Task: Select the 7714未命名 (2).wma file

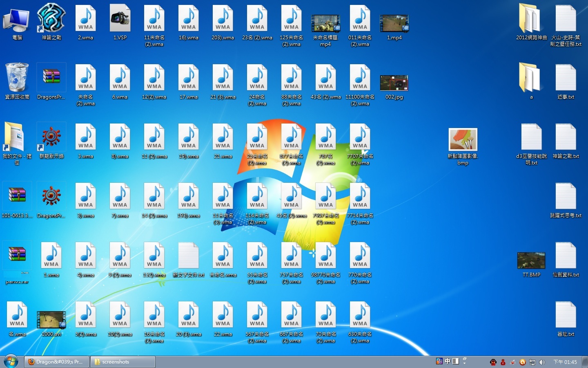Action: click(x=360, y=204)
